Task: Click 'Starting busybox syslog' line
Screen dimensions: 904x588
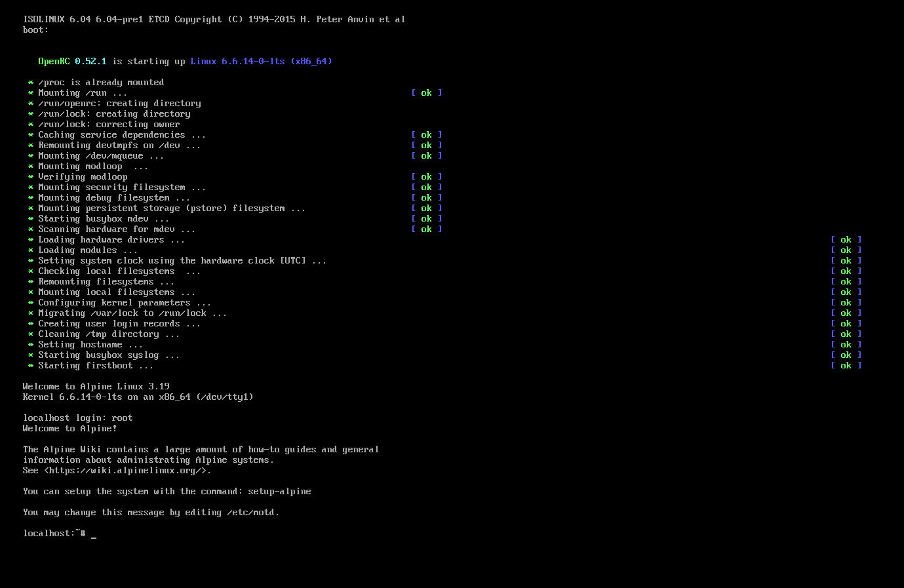Action: tap(109, 355)
